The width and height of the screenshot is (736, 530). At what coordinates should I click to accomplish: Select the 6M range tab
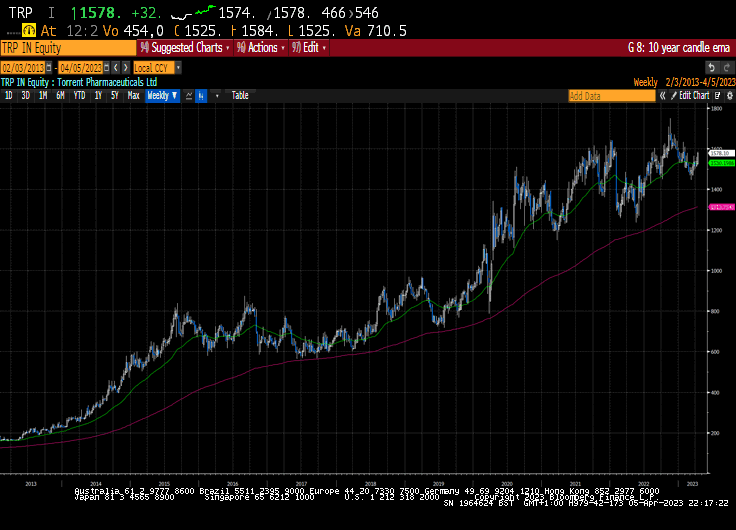60,96
